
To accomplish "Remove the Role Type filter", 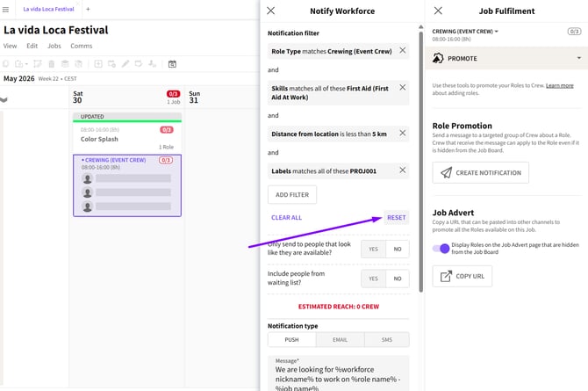I will [402, 50].
